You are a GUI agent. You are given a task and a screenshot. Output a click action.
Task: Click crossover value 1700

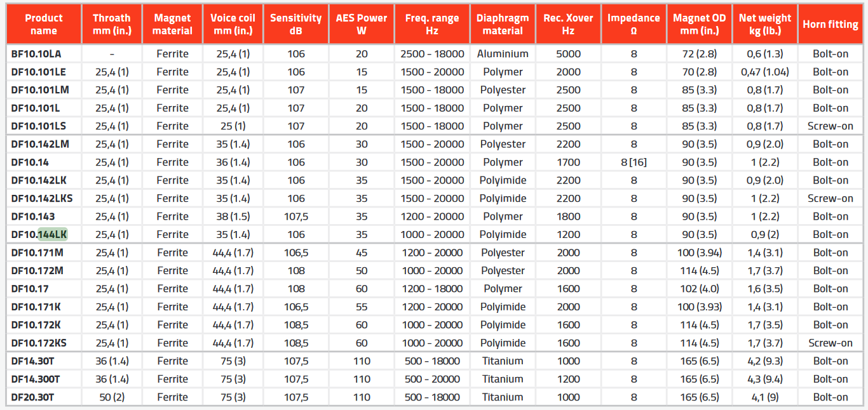point(568,162)
